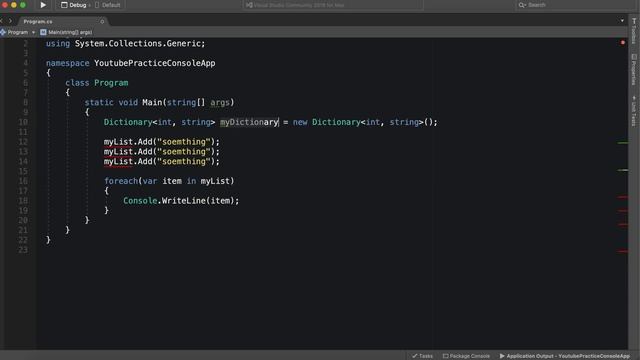Viewport: 640px width, 360px height.
Task: Click the 'foreach(var item in myList)' line
Action: (169, 181)
